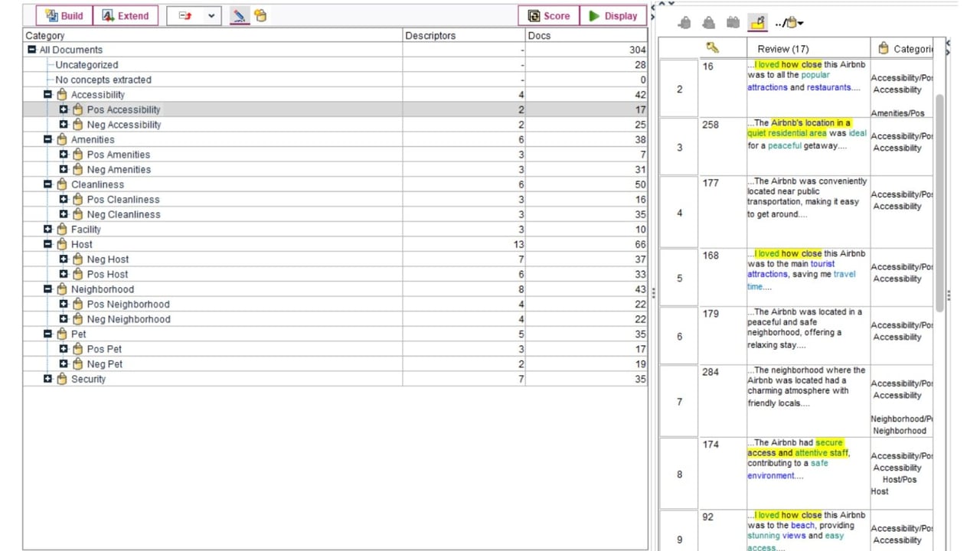Click the Descriptors column header
This screenshot has width=980, height=551.
pos(464,35)
